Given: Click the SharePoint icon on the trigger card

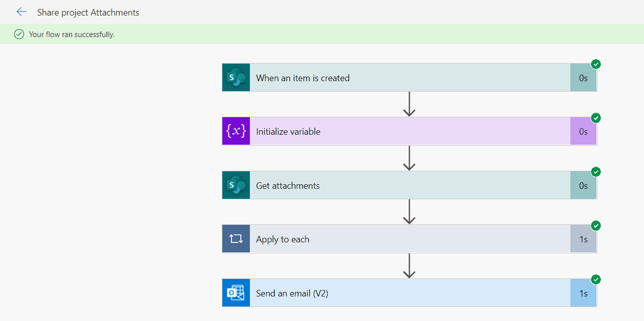Looking at the screenshot, I should click(235, 77).
